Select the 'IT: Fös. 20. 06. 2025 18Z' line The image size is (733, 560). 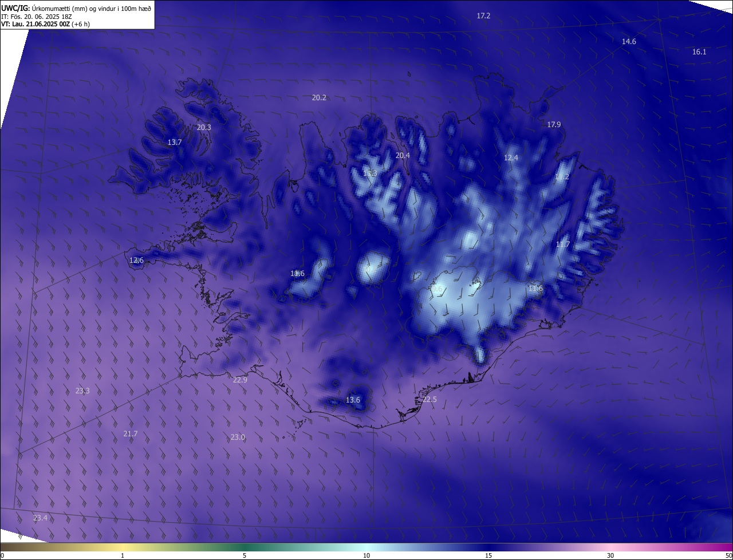point(36,17)
